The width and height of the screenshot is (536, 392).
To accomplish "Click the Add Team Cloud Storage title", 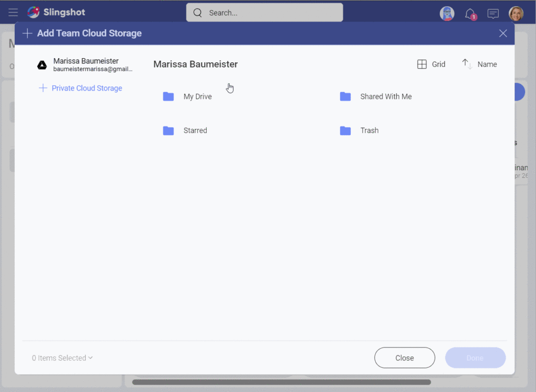I will (89, 33).
